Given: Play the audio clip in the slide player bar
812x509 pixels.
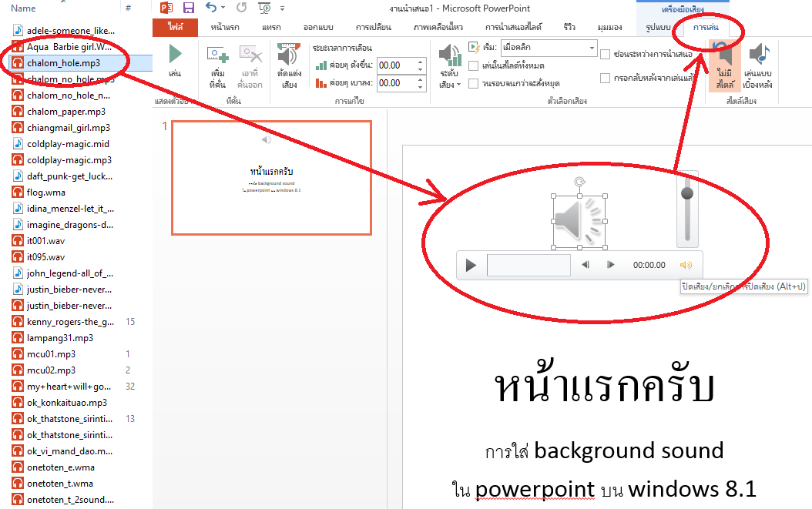Looking at the screenshot, I should [471, 265].
